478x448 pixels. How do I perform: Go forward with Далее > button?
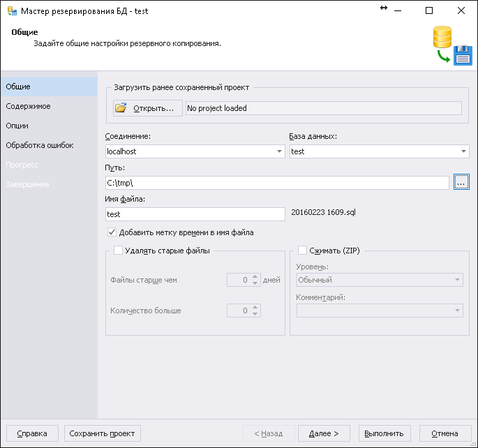tap(324, 433)
